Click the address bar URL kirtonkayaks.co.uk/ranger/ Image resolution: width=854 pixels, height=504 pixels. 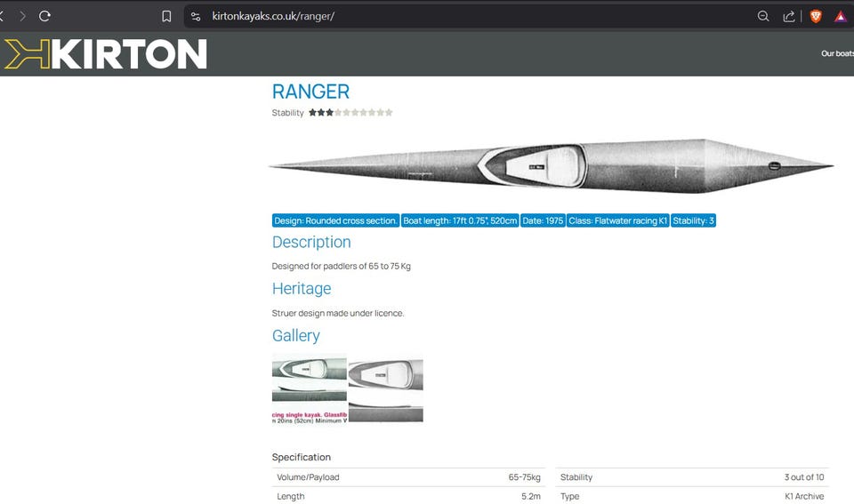coord(273,16)
